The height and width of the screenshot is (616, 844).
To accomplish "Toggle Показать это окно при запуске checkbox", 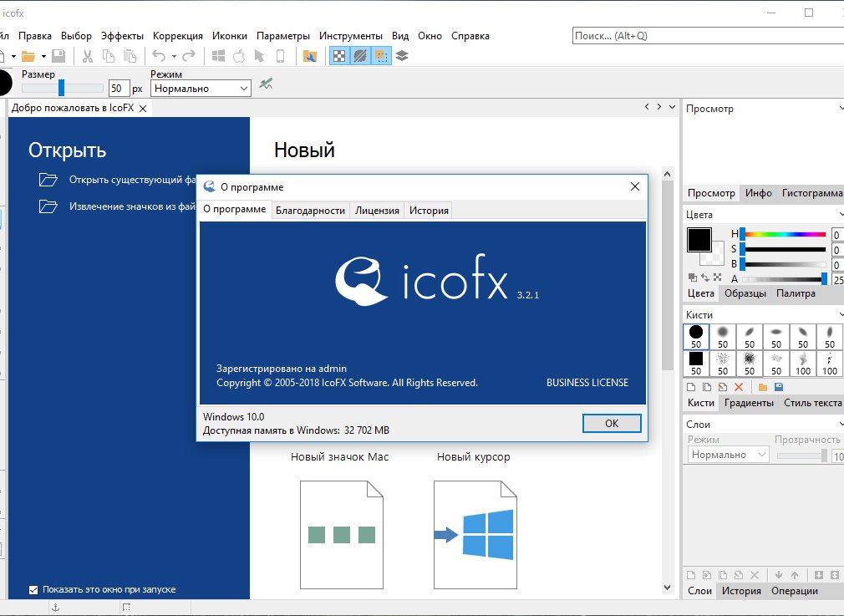I will point(33,590).
